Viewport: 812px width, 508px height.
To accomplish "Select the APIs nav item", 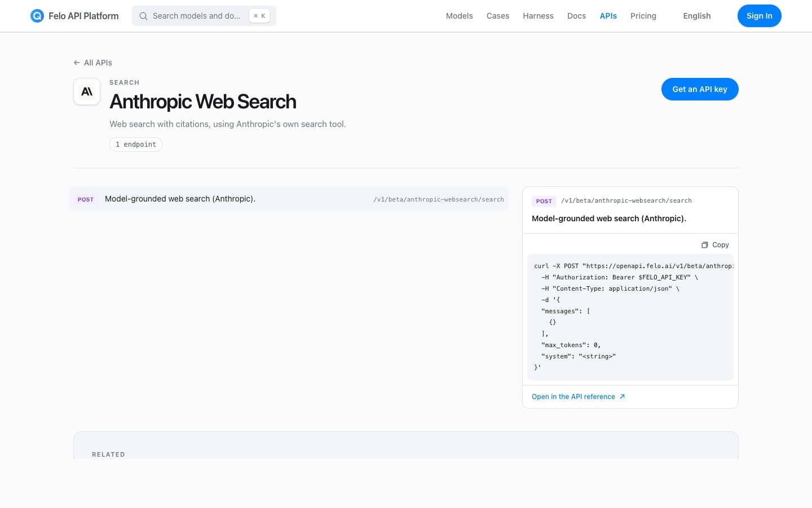I will coord(608,16).
